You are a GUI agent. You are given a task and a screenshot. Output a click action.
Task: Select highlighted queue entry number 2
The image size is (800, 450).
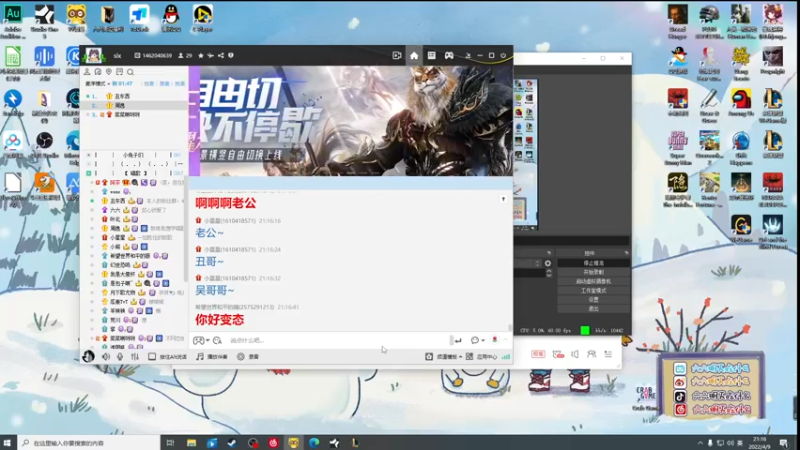[134, 105]
